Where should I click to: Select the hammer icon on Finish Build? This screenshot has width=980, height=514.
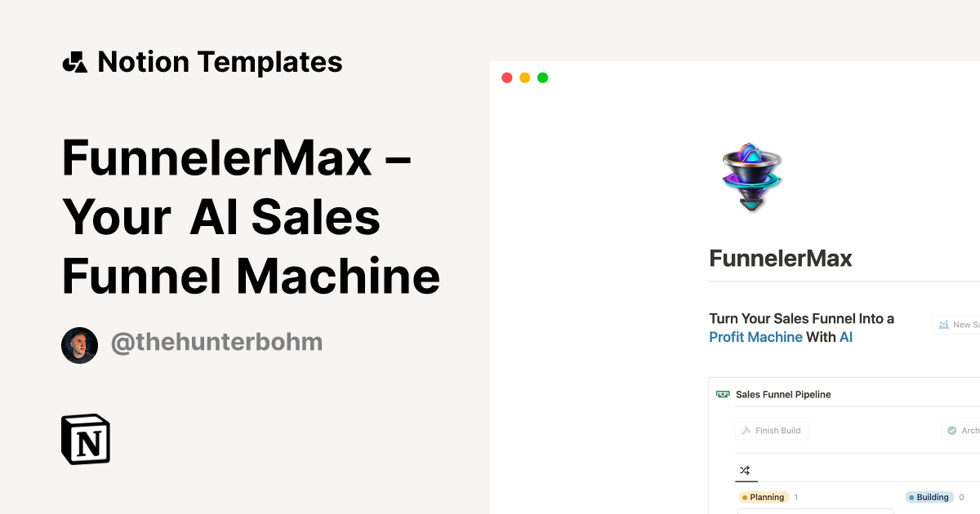pyautogui.click(x=746, y=430)
